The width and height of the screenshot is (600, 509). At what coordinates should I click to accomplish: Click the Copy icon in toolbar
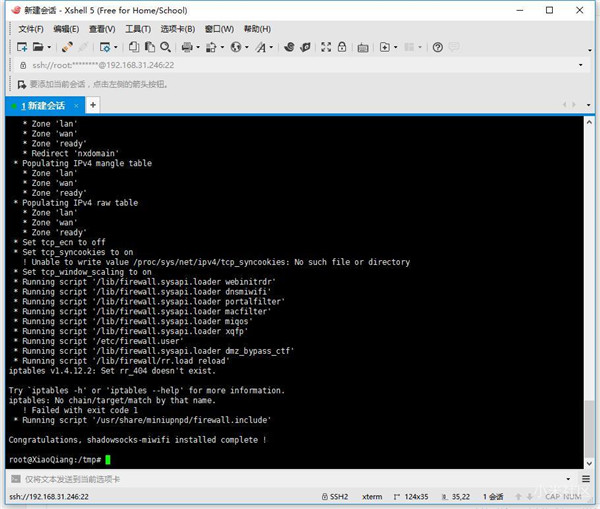[132, 47]
